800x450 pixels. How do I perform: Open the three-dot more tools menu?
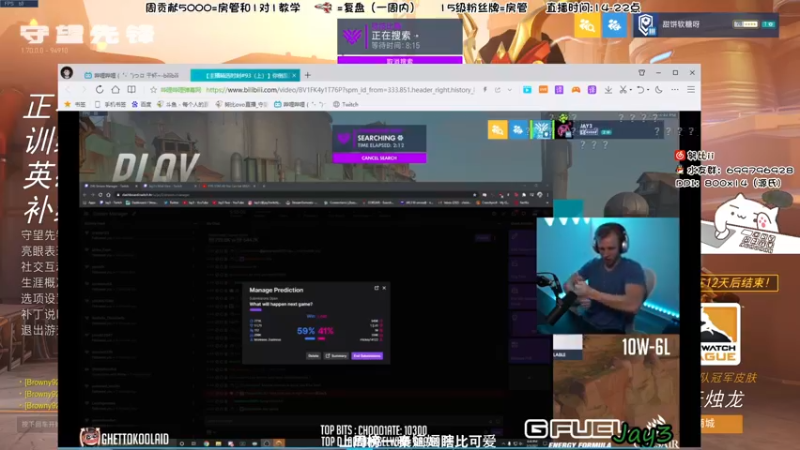(x=675, y=90)
